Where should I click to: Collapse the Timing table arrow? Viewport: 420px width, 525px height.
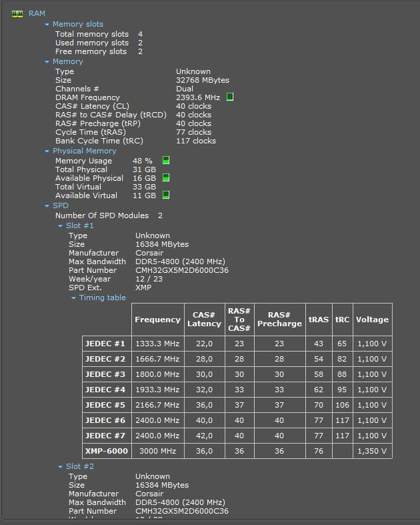[x=73, y=298]
